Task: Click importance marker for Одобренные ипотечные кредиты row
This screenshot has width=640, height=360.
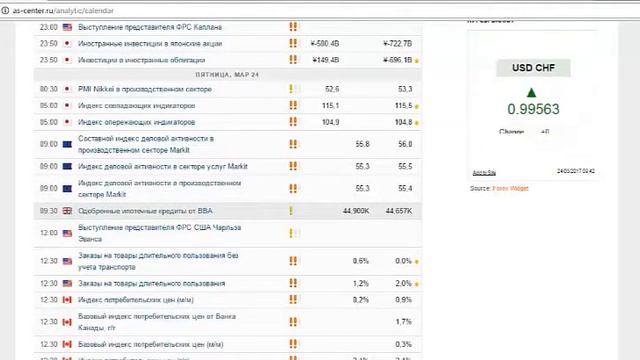Action: pyautogui.click(x=291, y=211)
